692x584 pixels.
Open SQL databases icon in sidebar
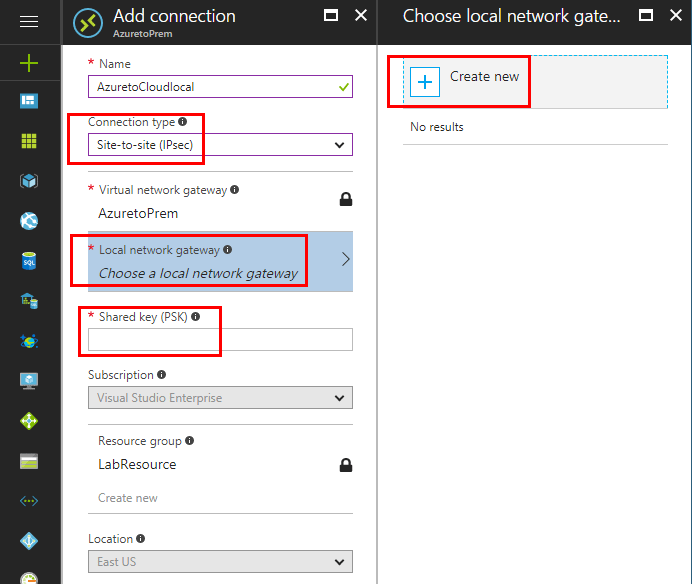coord(29,261)
